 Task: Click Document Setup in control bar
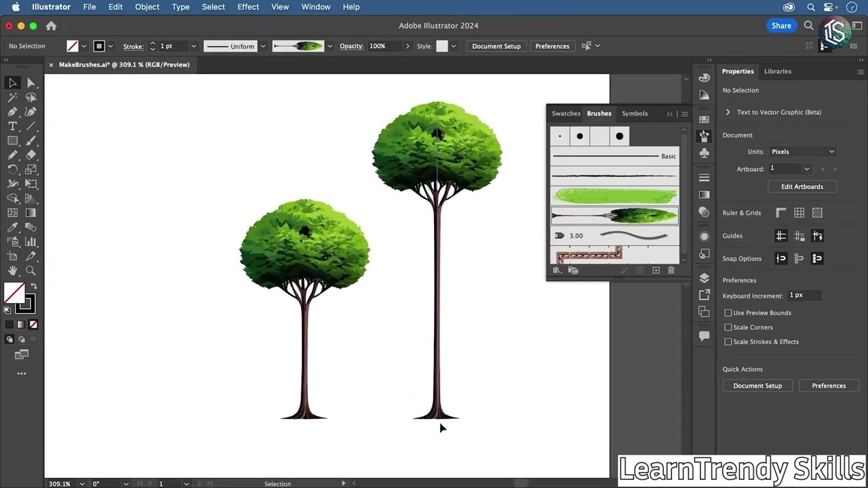496,46
